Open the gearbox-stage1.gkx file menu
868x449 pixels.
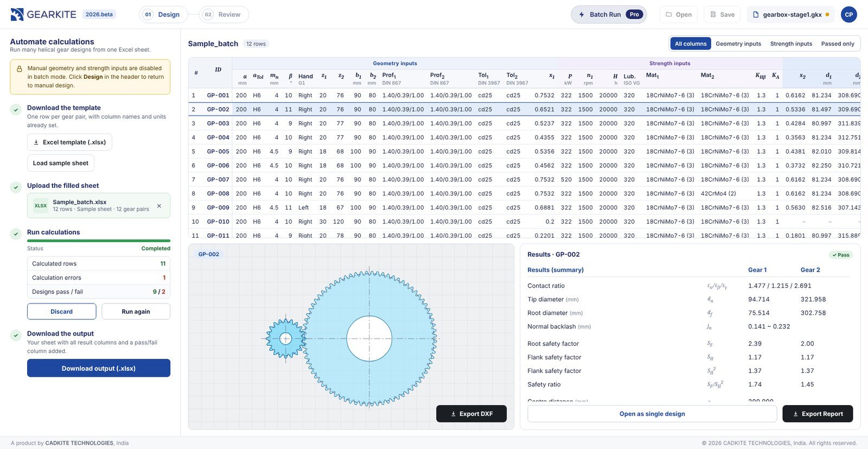tap(792, 15)
